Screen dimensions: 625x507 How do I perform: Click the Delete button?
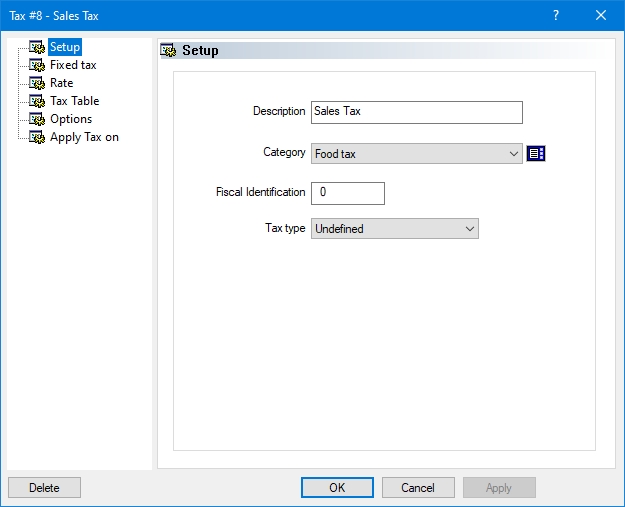point(44,488)
